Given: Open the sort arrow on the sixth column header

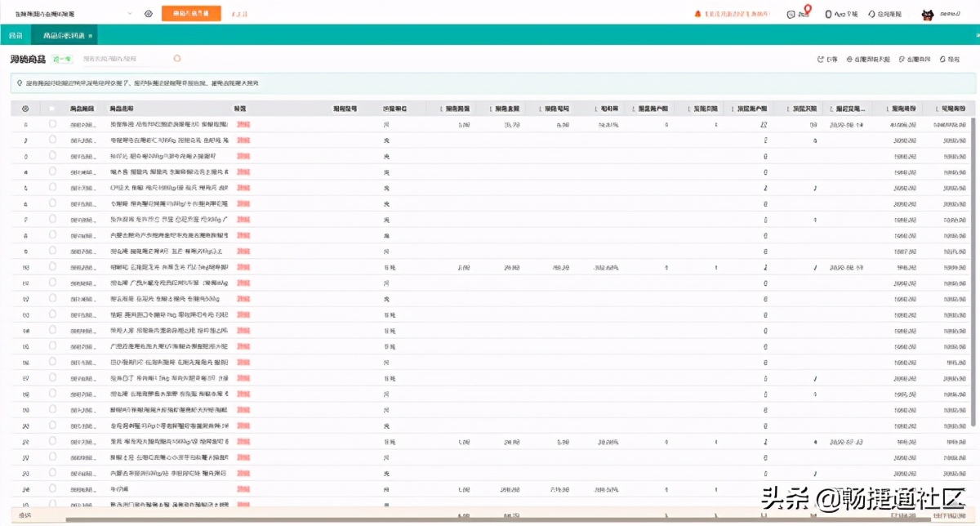Looking at the screenshot, I should pos(441,109).
